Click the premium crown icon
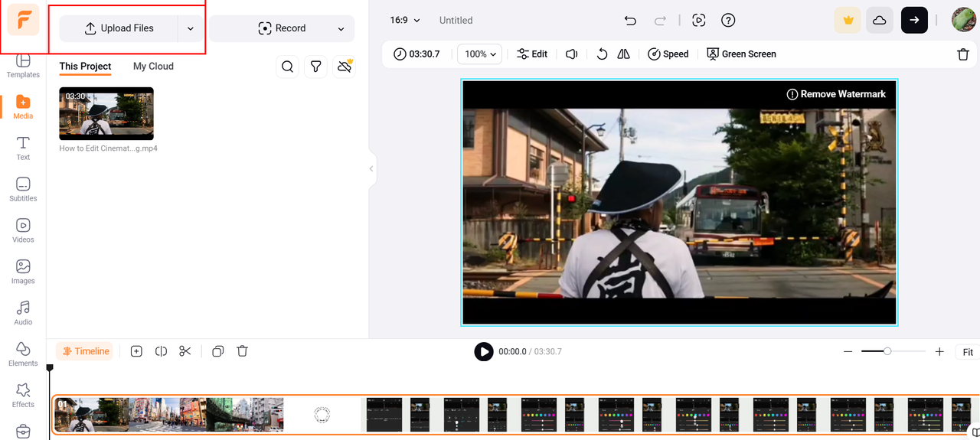980x440 pixels. [848, 21]
